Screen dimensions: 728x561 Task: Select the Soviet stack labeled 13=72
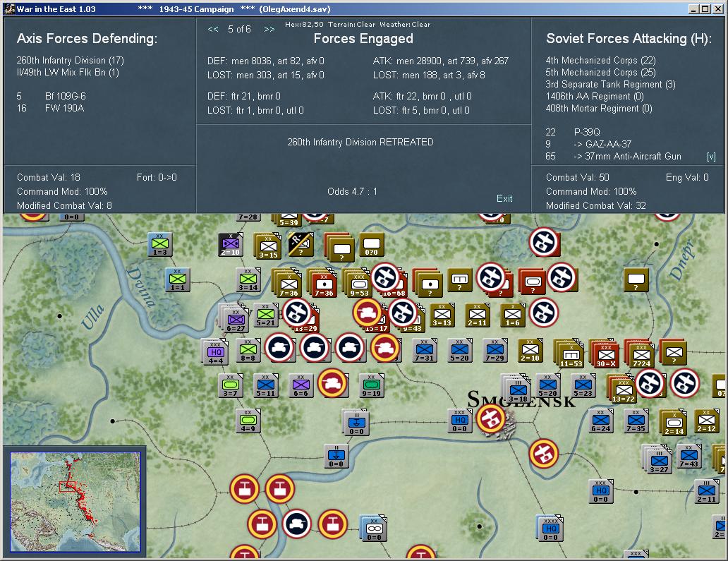[x=622, y=390]
